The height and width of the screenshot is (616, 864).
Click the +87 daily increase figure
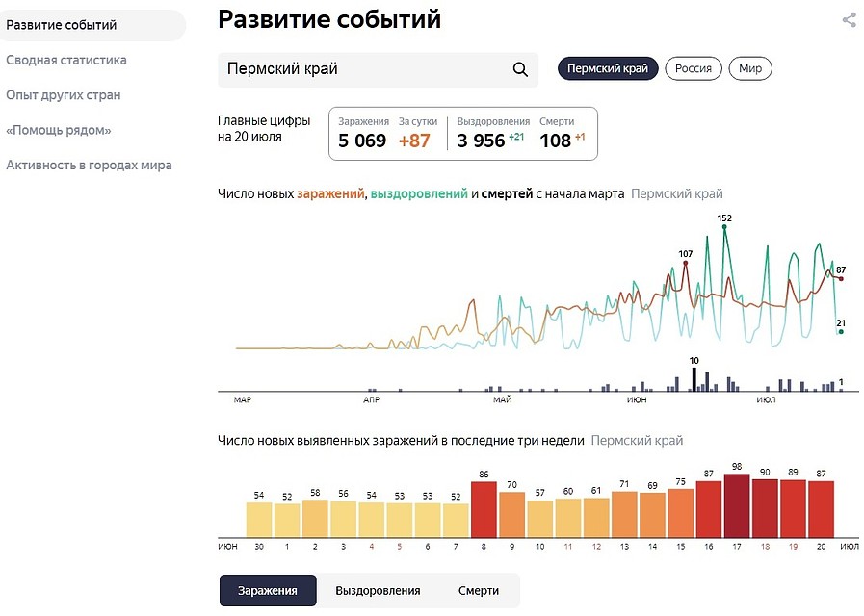414,141
